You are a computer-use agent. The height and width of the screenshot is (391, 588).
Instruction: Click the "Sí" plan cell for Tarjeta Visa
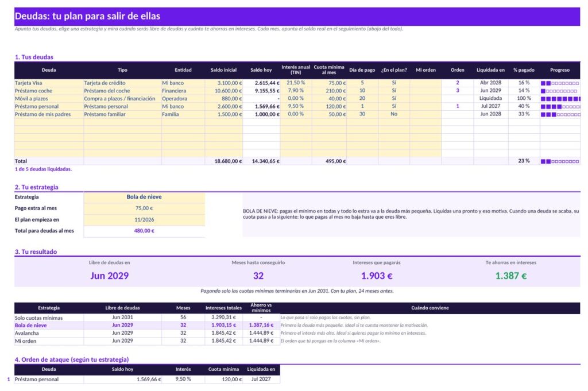(394, 83)
